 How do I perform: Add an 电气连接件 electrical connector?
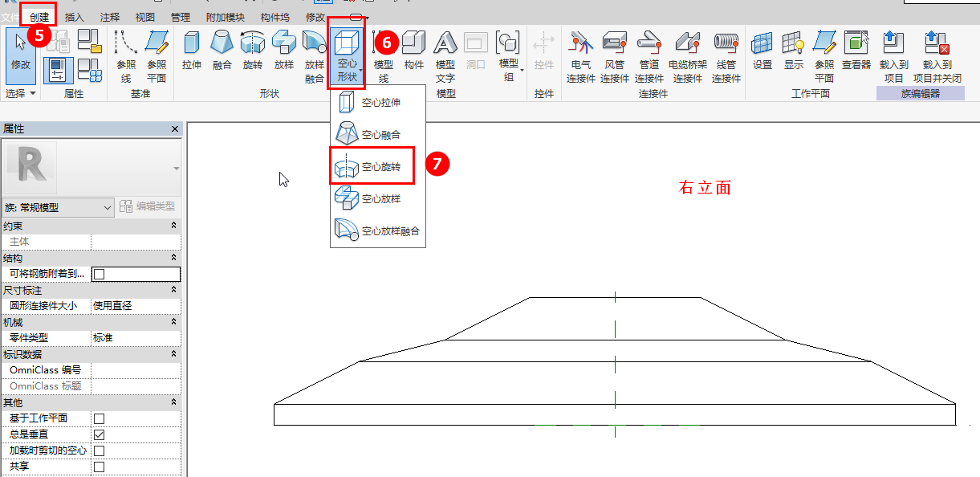click(x=581, y=56)
